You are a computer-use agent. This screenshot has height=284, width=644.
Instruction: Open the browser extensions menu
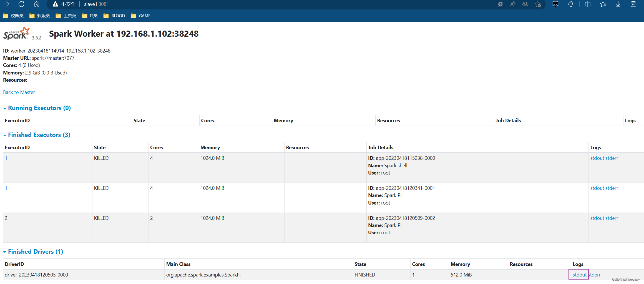[571, 4]
